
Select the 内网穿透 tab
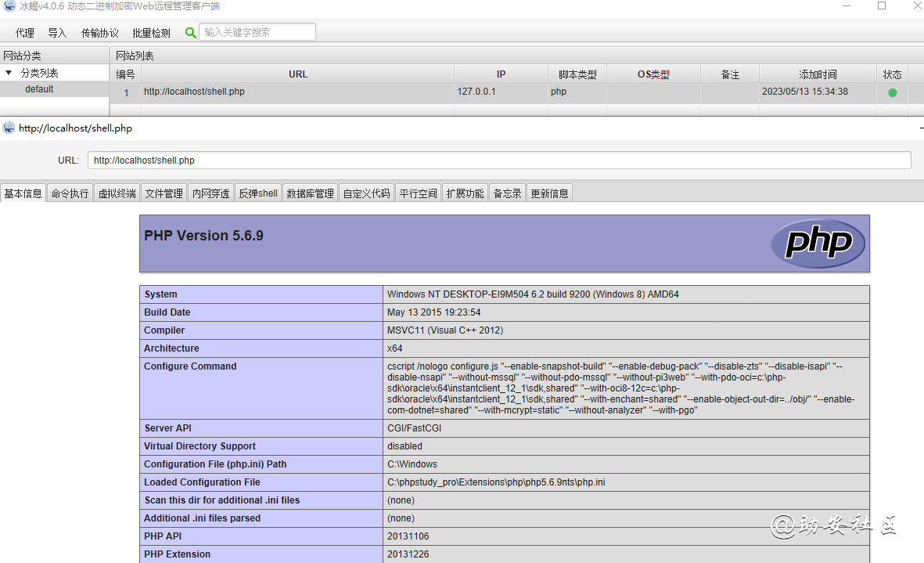210,193
